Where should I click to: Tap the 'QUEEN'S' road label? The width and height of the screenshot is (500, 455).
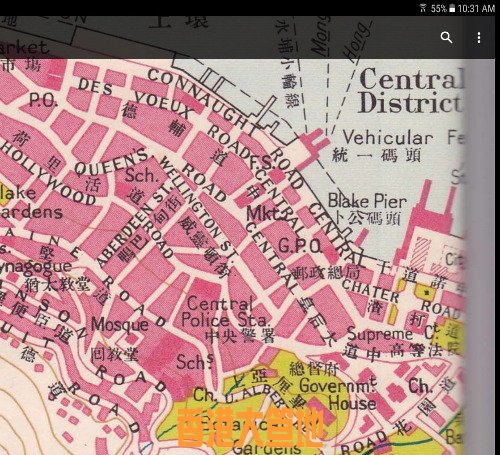point(112,163)
